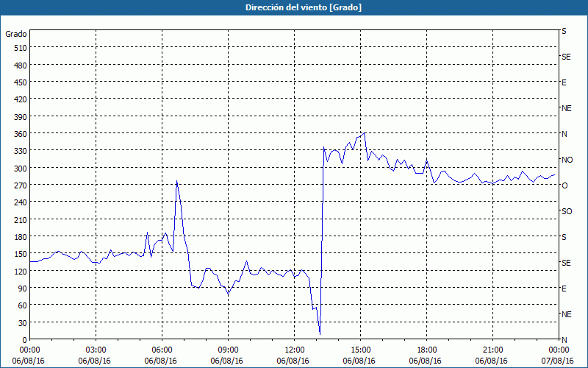588x368 pixels.
Task: Pick the 390 degree axis label
Action: pyautogui.click(x=21, y=117)
